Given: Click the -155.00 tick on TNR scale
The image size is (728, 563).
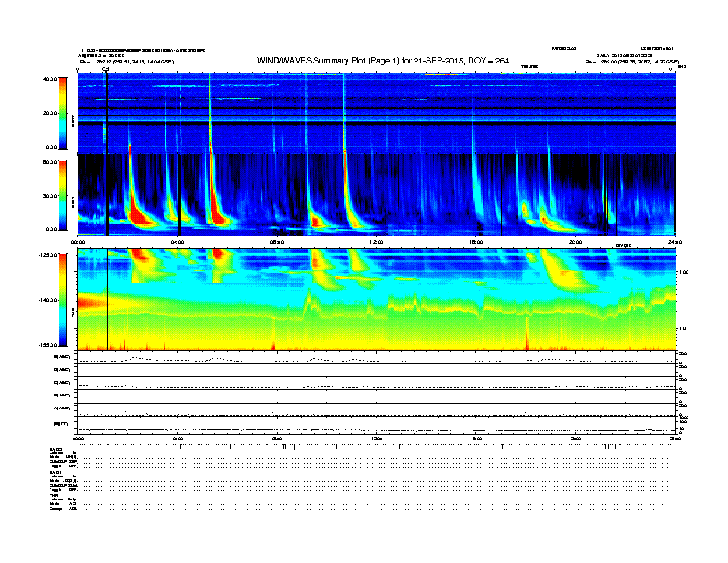Looking at the screenshot, I should [48, 345].
